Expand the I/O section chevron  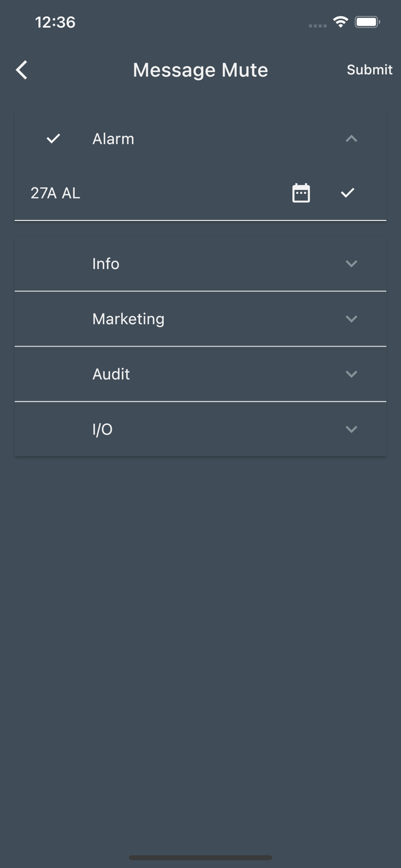coord(351,429)
